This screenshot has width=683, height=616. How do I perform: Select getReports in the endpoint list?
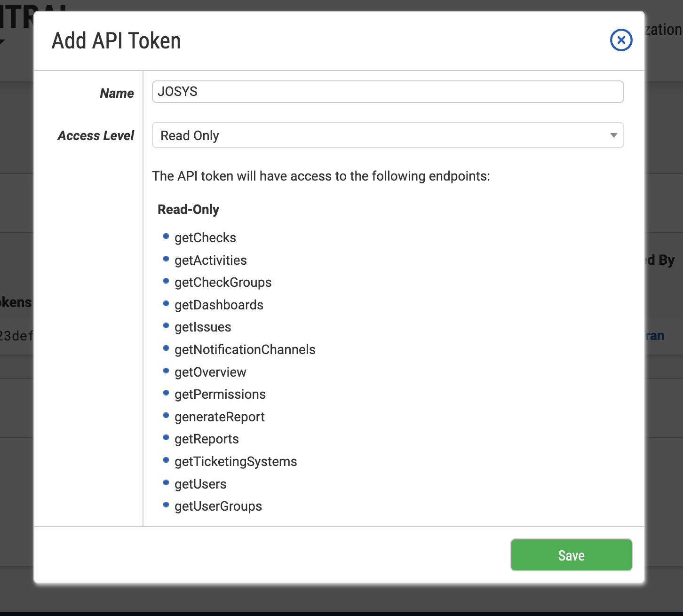coord(206,439)
